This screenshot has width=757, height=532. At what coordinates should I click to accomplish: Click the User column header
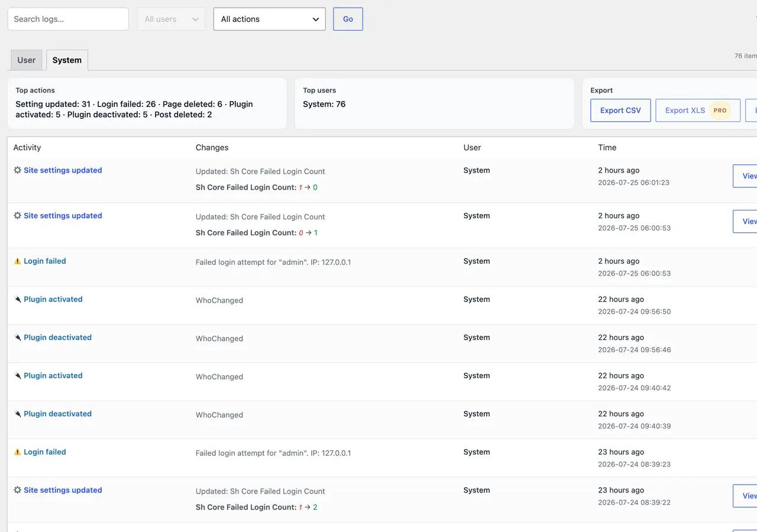click(472, 148)
